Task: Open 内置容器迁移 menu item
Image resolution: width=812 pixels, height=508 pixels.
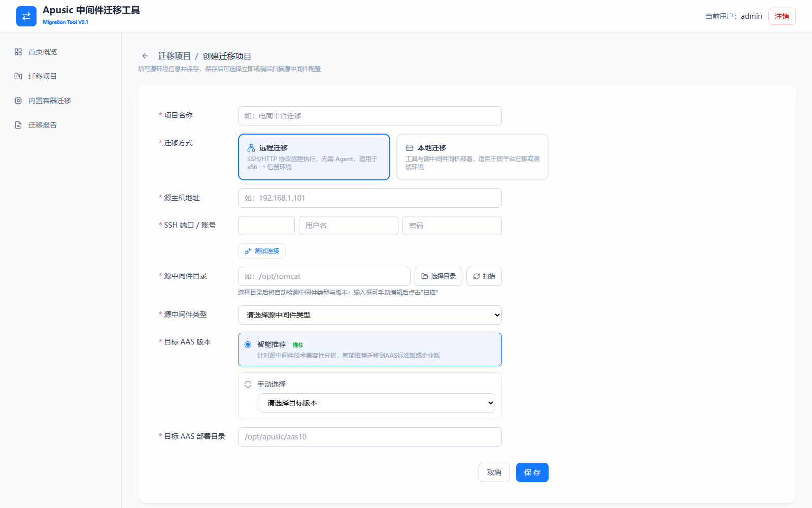Action: 61,101
